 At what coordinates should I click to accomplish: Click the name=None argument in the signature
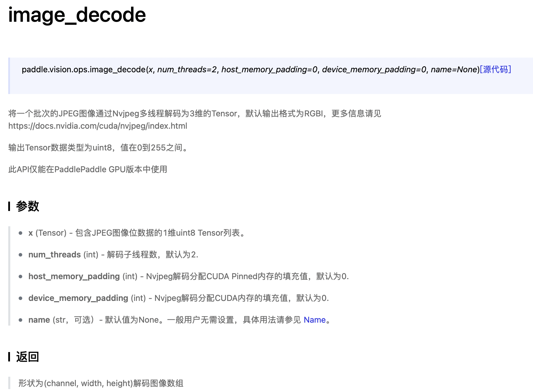click(x=454, y=70)
